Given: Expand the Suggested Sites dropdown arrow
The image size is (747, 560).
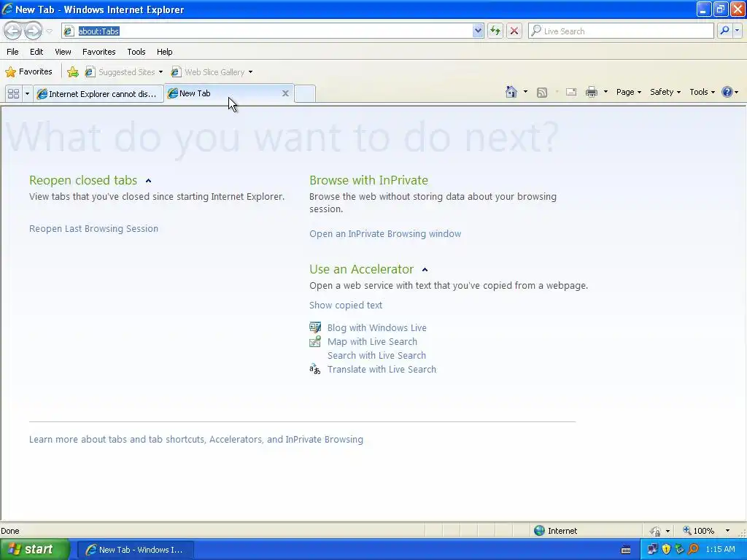Looking at the screenshot, I should 160,72.
